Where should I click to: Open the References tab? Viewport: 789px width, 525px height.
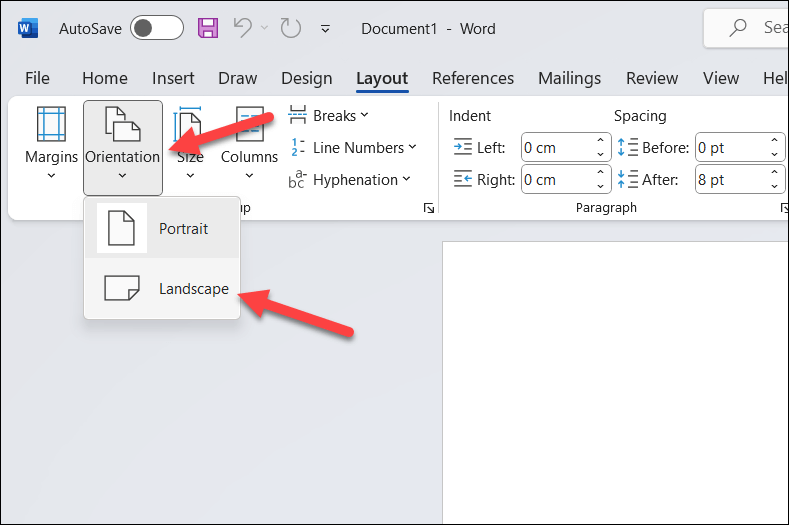coord(473,78)
